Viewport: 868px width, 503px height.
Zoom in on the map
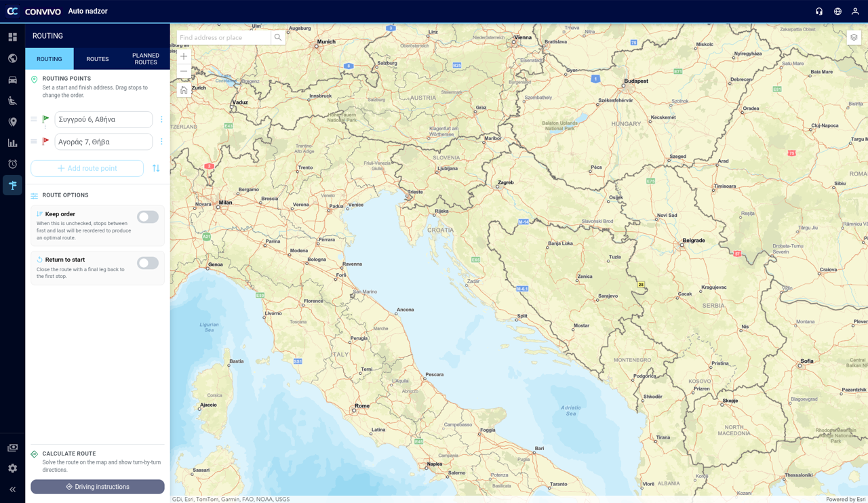click(184, 56)
